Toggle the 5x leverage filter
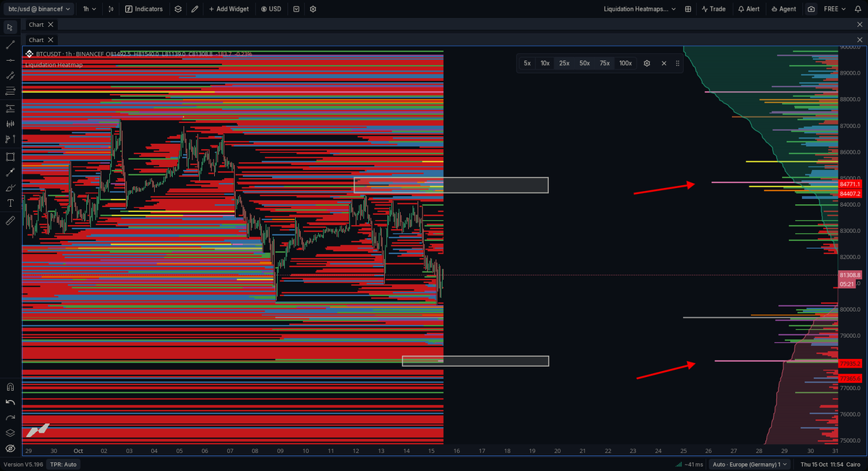Image resolution: width=868 pixels, height=471 pixels. (x=527, y=63)
